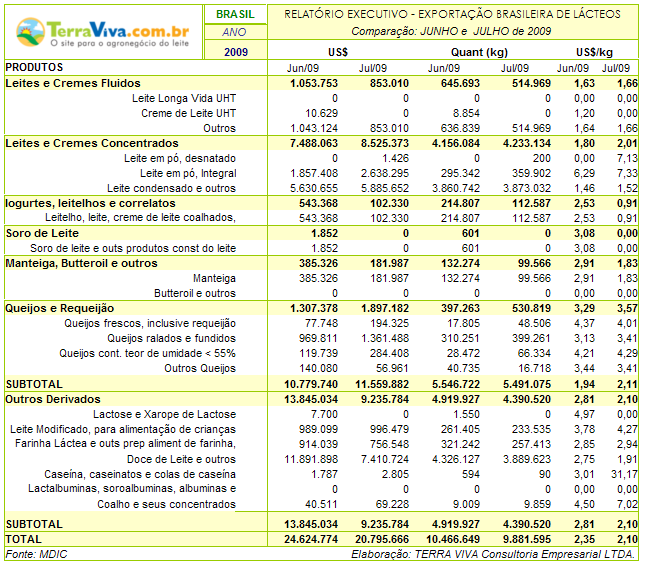This screenshot has width=646, height=565.
Task: Click 'Leitelho, leite, creme de leite coalhados' label
Action: [x=140, y=218]
